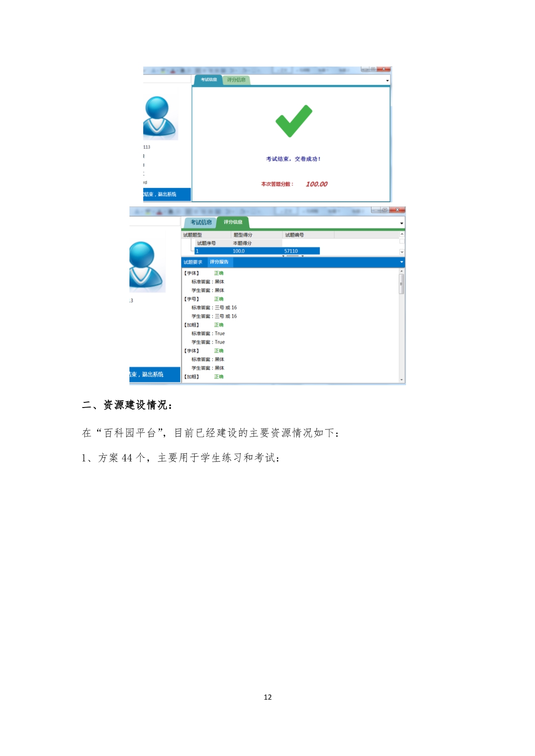
Task: Click the line 1、方案 44 个
Action: click(181, 458)
